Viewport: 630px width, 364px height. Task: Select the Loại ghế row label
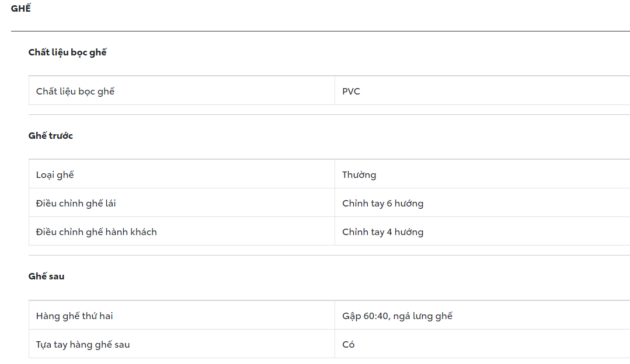55,175
